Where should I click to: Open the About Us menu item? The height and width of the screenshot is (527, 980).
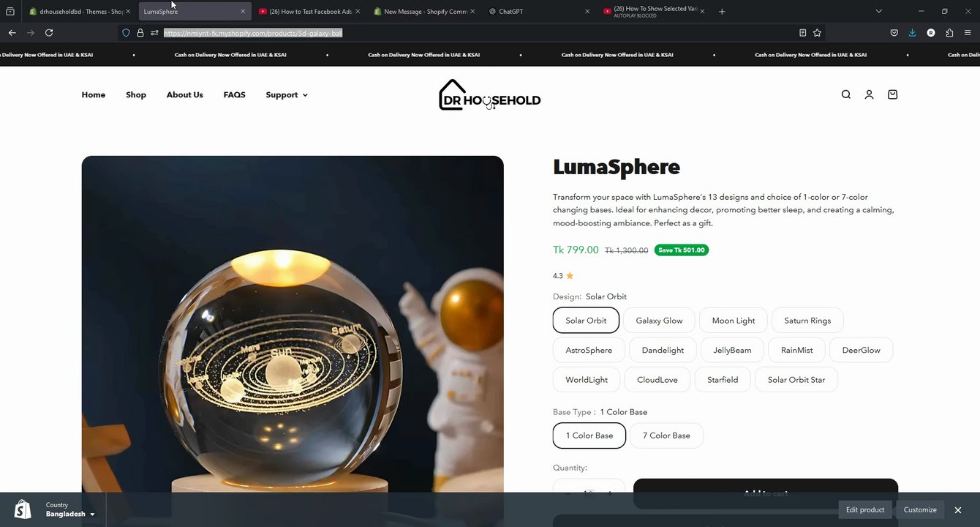pos(184,94)
